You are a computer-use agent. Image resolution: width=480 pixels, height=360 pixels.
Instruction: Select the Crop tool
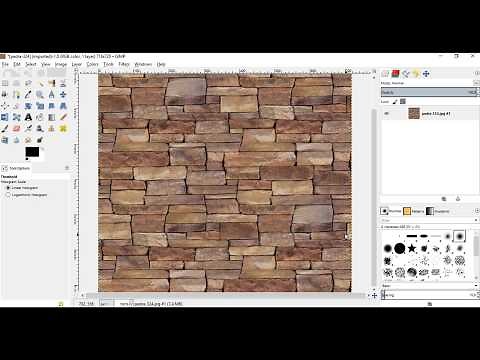[x=16, y=106]
